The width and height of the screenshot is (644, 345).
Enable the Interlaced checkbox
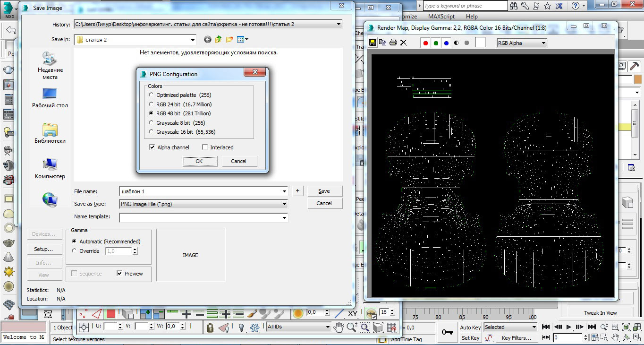coord(205,147)
